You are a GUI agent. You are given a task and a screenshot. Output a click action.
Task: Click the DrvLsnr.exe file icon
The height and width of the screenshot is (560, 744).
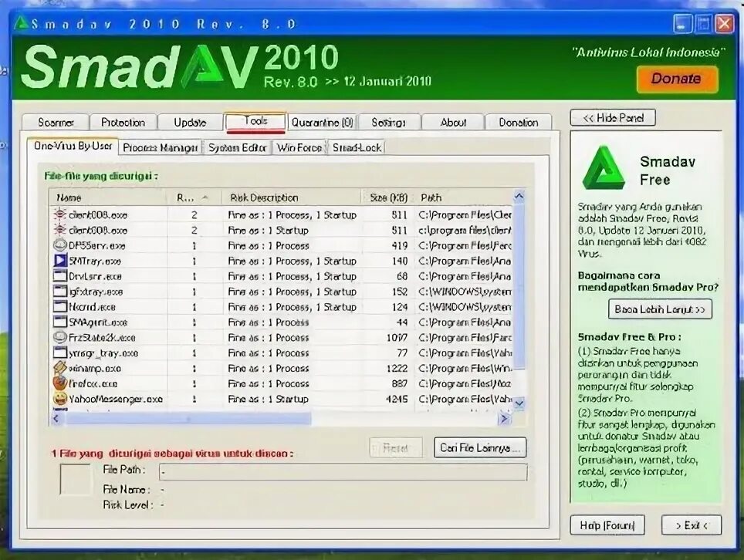click(x=59, y=276)
